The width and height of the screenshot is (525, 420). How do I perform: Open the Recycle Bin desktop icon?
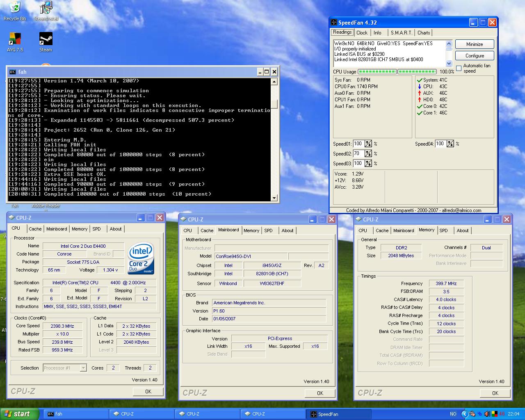coord(15,11)
